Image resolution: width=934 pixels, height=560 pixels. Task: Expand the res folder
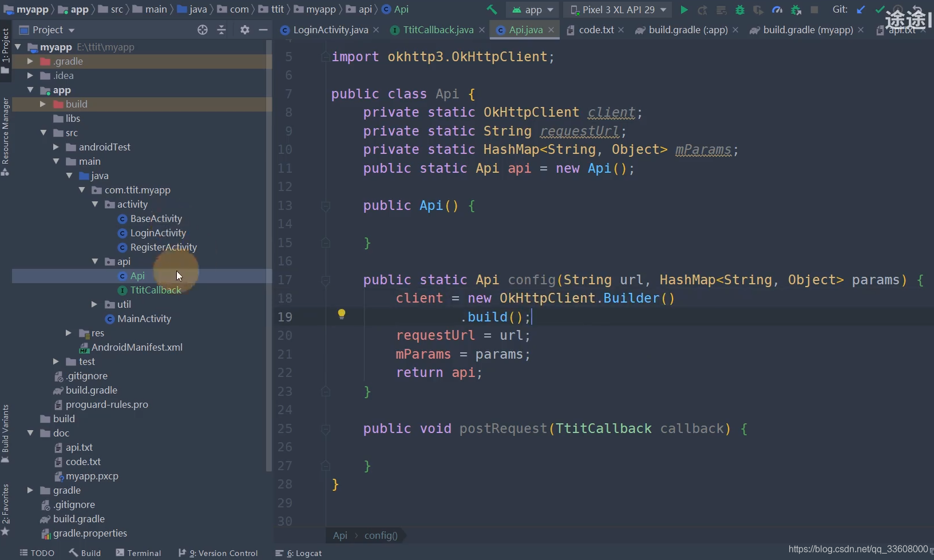[69, 333]
